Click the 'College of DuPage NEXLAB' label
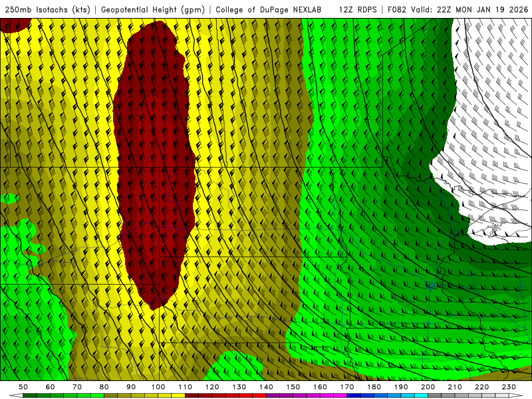The image size is (532, 399). pos(269,10)
